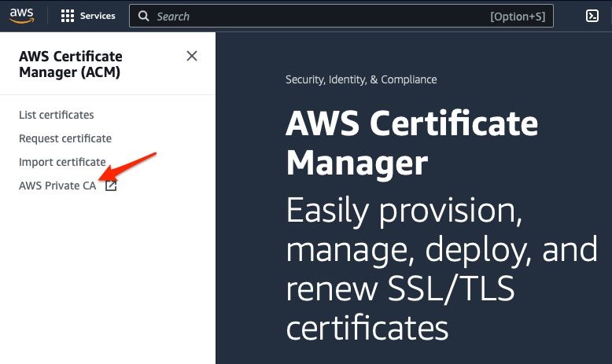Click the AWS Certificate Manager (ACM) sidebar heading
Screen dimensions: 612x364
[x=71, y=64]
